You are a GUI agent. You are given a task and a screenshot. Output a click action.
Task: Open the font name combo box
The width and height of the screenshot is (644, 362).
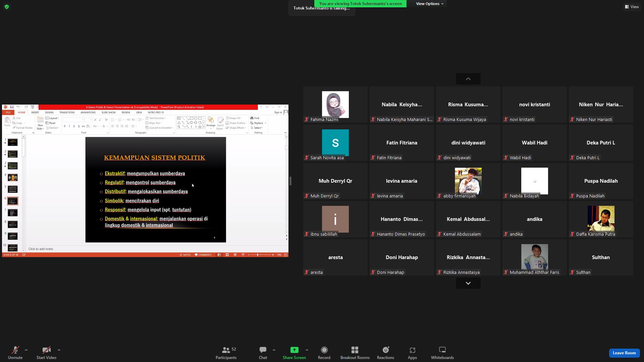(x=73, y=120)
